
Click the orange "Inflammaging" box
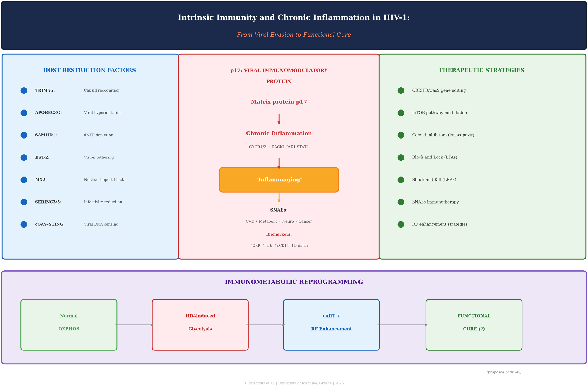(279, 180)
